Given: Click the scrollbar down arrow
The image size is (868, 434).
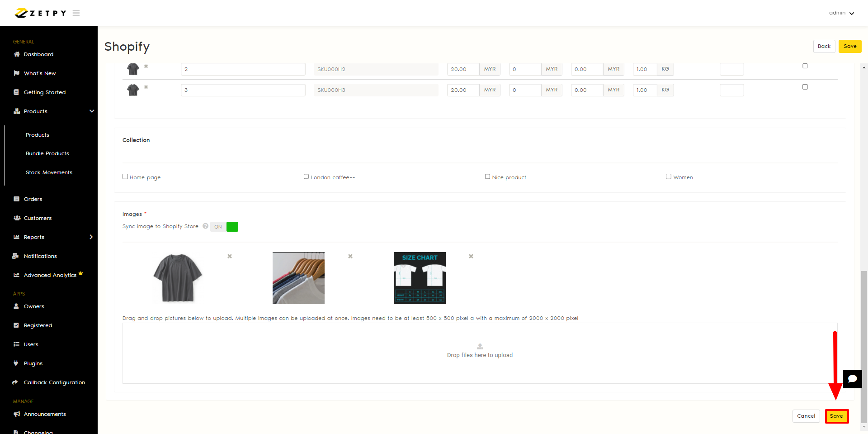Looking at the screenshot, I should click(x=864, y=426).
